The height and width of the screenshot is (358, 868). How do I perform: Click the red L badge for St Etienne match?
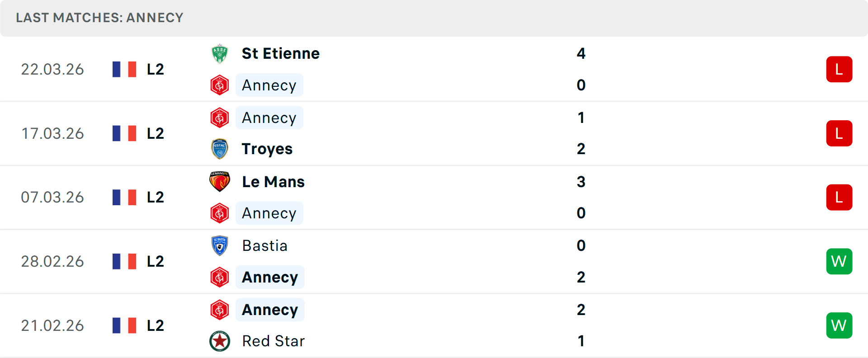[x=839, y=69]
